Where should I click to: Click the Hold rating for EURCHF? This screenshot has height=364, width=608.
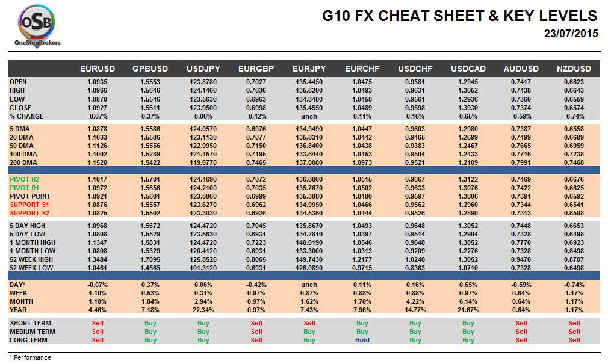(x=362, y=340)
